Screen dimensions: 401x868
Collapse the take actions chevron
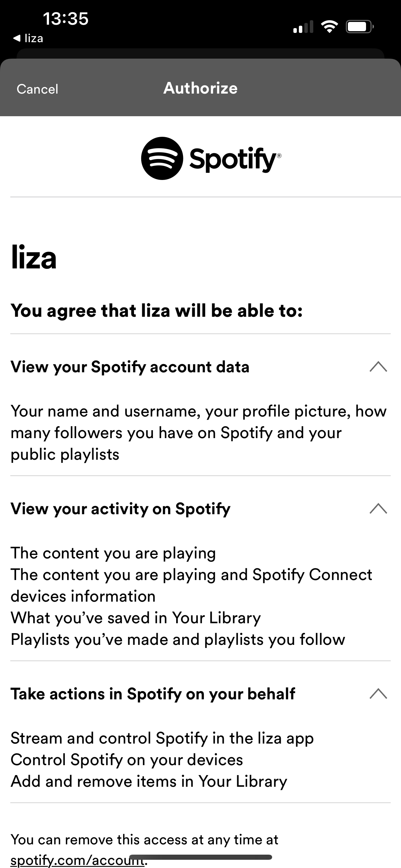coord(378,694)
